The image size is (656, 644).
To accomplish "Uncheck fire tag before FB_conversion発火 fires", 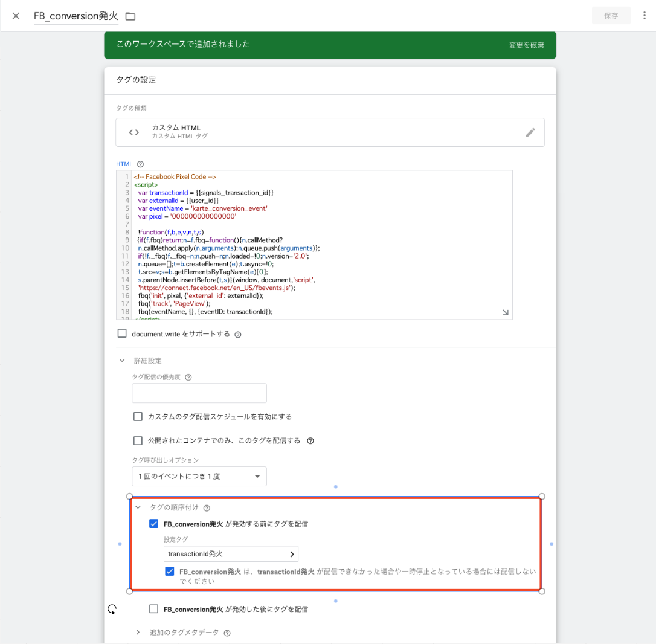I will tap(153, 524).
